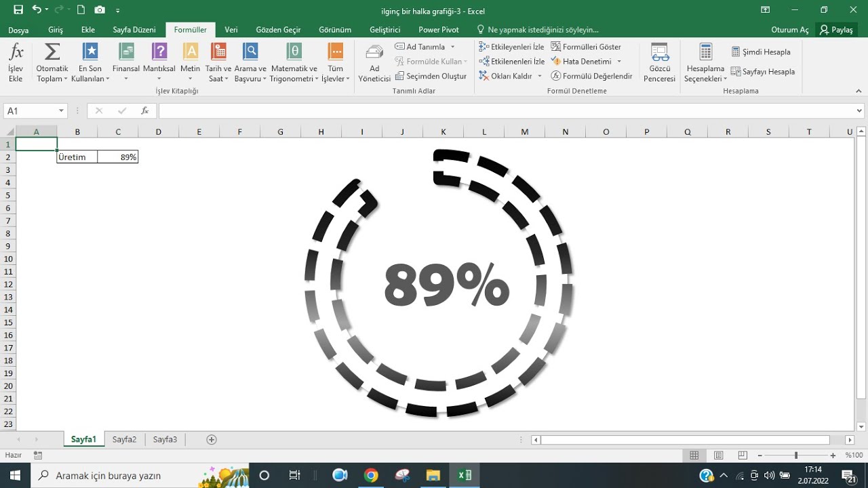Click the formula bar fx button
Image resolution: width=868 pixels, height=488 pixels.
[144, 110]
